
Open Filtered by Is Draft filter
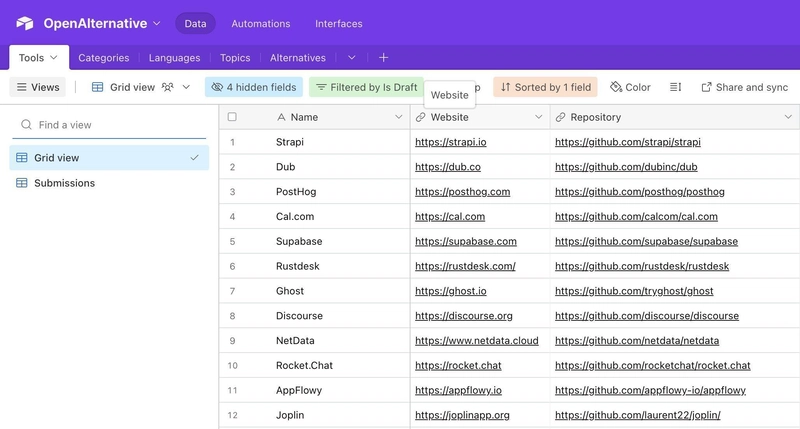366,87
